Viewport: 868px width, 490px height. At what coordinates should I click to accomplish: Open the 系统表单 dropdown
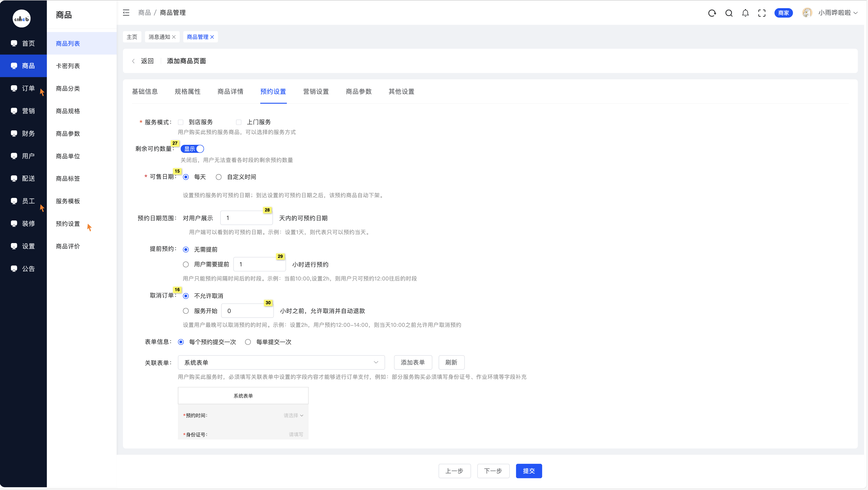pyautogui.click(x=281, y=362)
